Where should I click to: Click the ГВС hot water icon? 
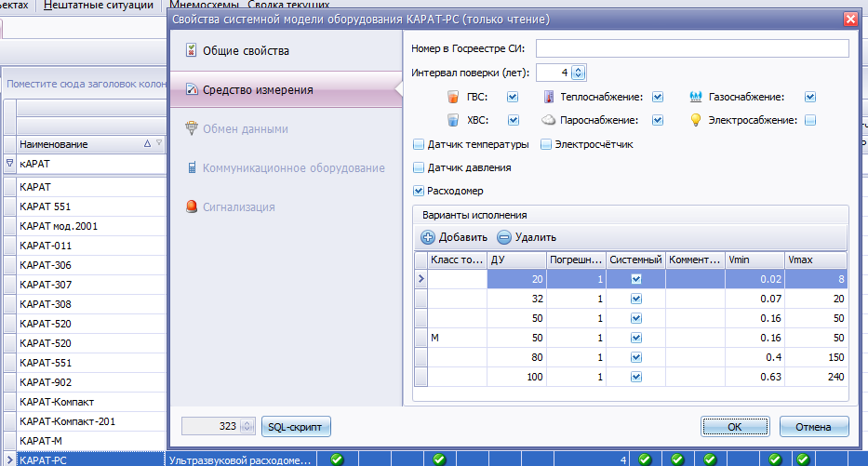[x=453, y=97]
